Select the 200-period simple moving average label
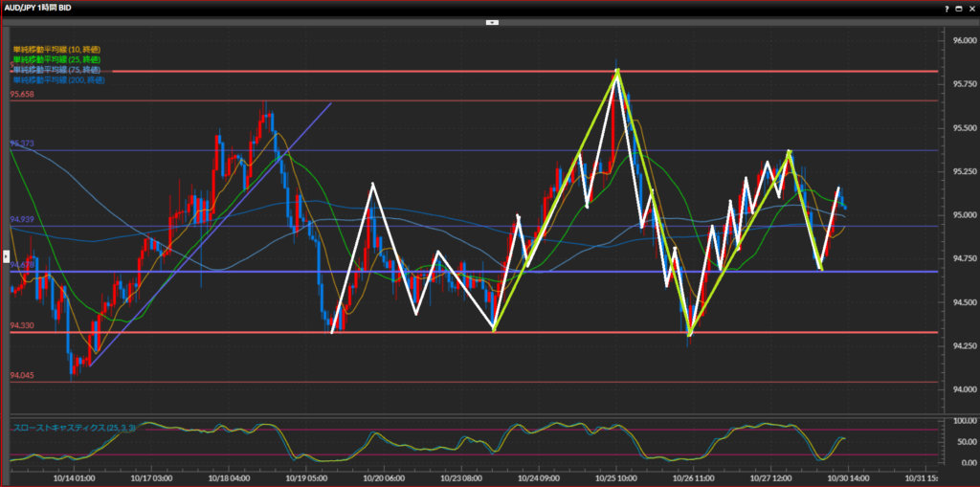The width and height of the screenshot is (980, 487). [x=58, y=80]
